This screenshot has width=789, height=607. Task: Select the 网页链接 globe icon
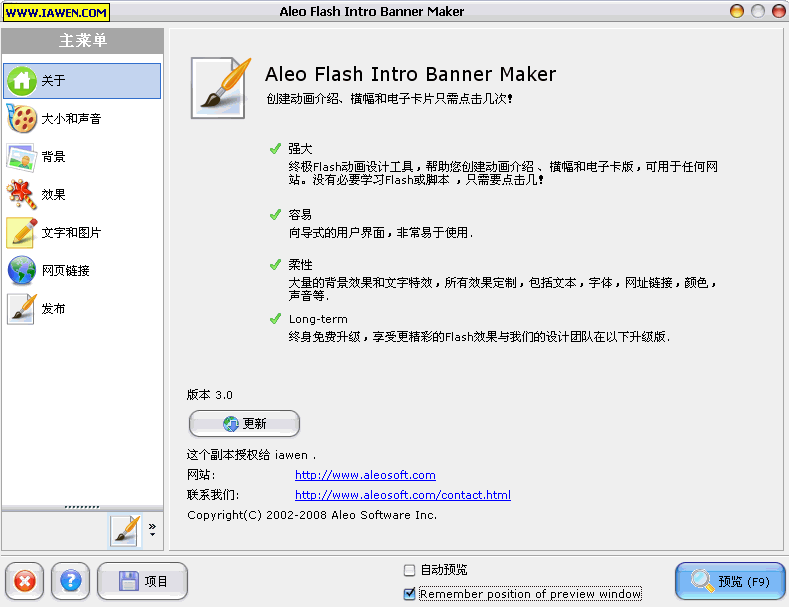click(x=22, y=271)
